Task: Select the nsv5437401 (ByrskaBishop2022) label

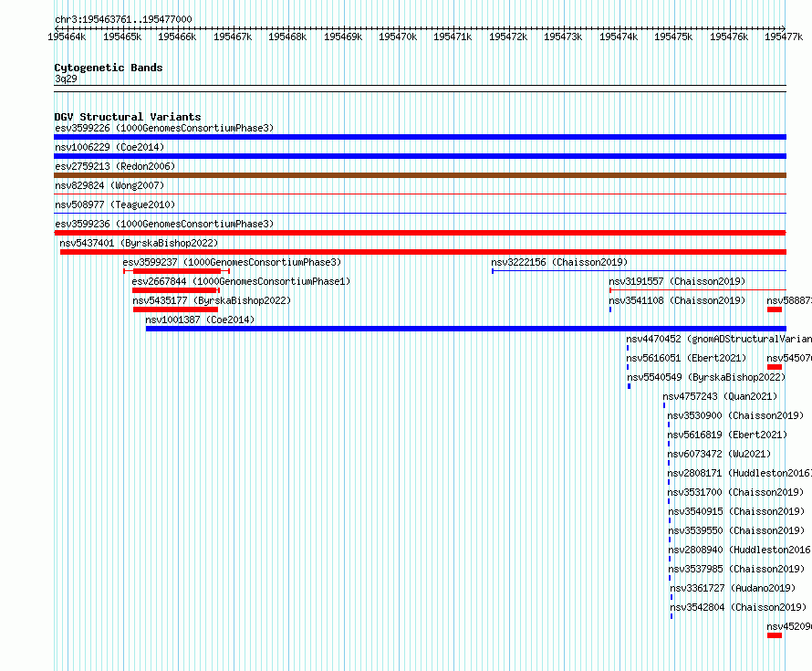Action: click(139, 243)
